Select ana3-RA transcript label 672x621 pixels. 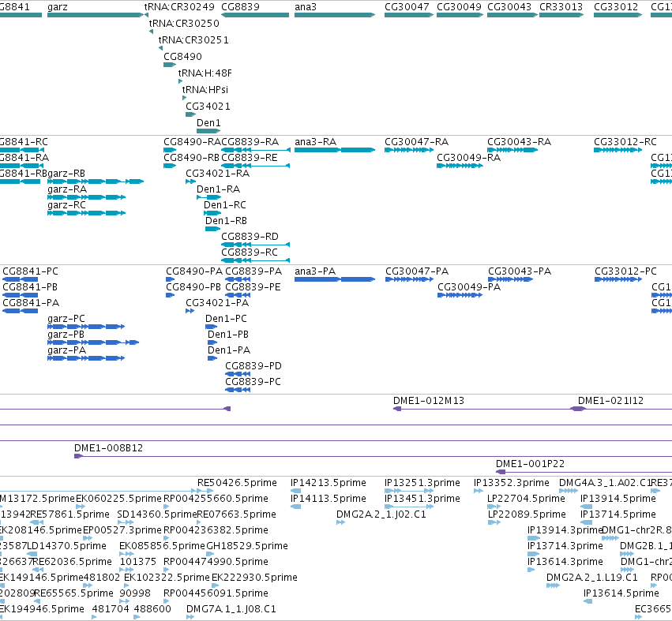tap(315, 142)
